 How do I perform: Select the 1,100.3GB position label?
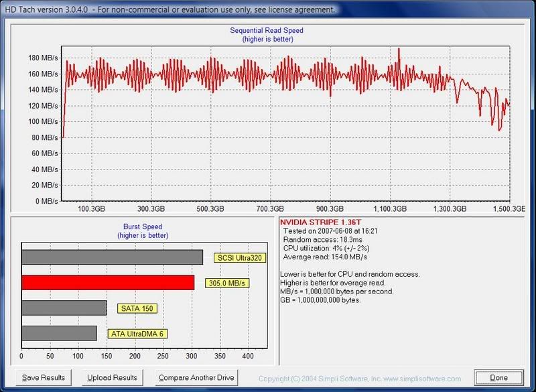390,208
